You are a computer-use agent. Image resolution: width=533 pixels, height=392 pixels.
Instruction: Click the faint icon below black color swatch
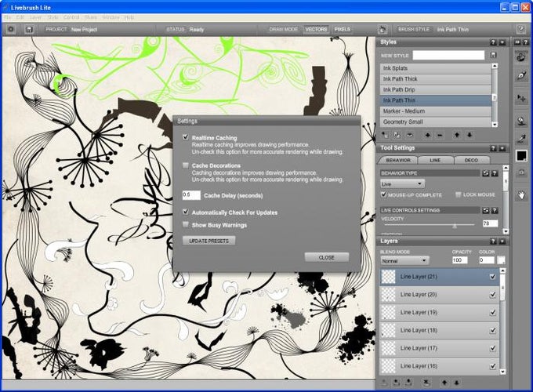521,172
